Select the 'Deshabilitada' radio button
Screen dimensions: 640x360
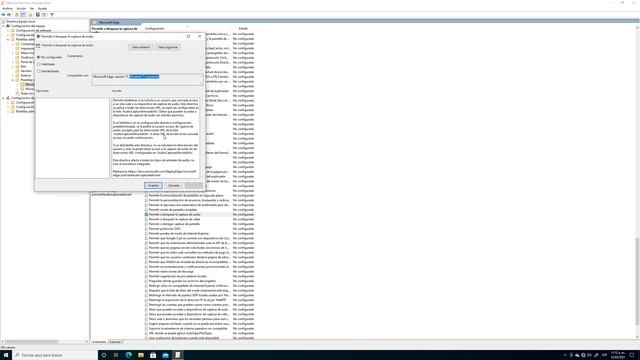pyautogui.click(x=38, y=71)
